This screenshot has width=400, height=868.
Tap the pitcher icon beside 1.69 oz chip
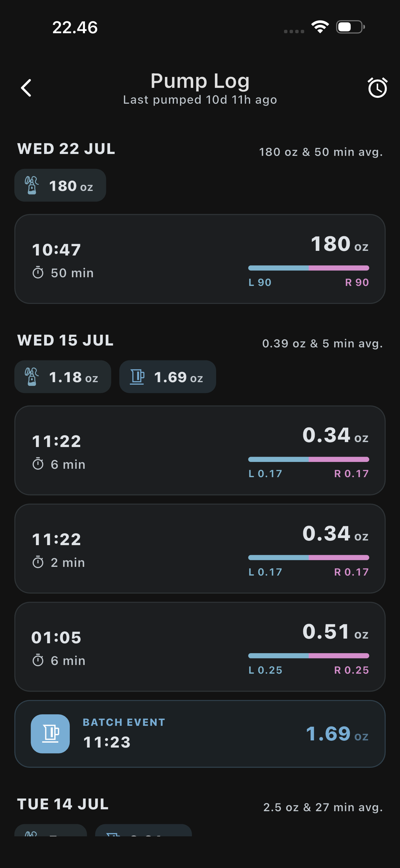137,377
